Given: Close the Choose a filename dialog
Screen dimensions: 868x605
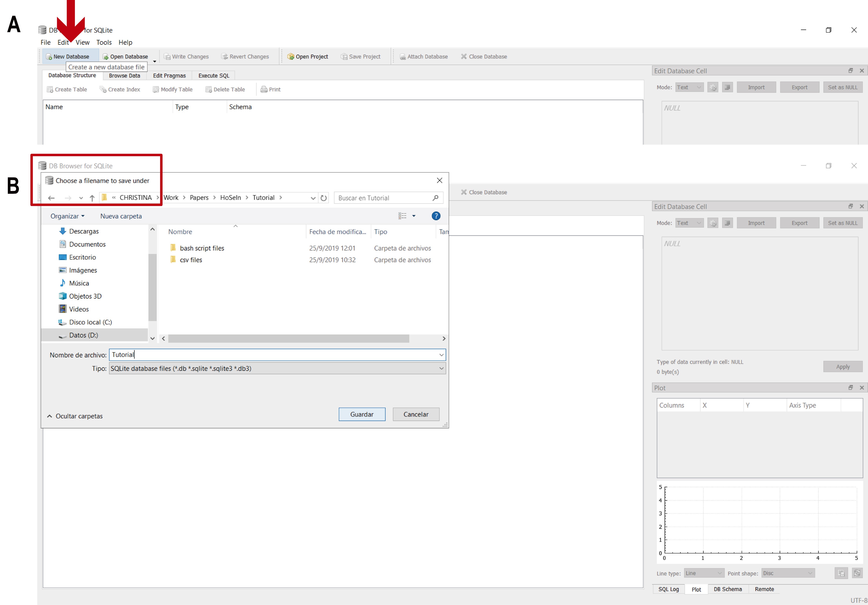Looking at the screenshot, I should [439, 181].
